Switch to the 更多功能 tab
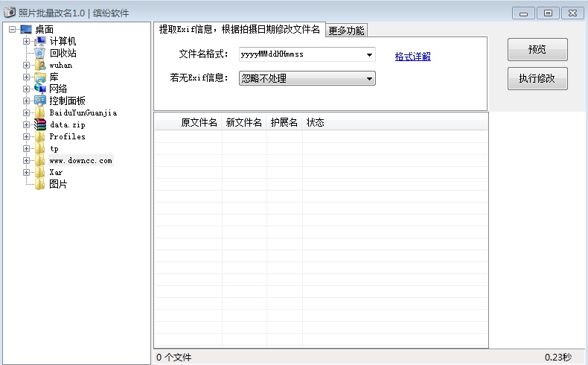 point(347,31)
